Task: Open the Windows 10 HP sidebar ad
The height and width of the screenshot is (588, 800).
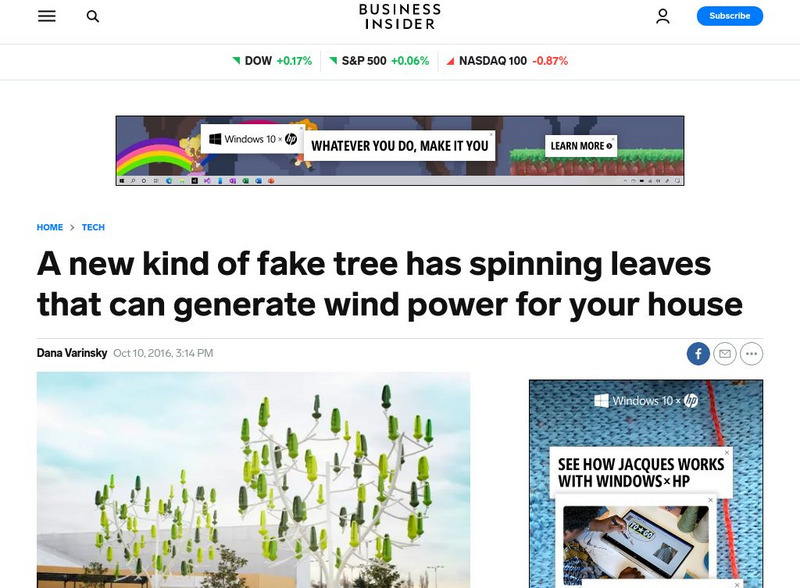Action: pos(646,483)
